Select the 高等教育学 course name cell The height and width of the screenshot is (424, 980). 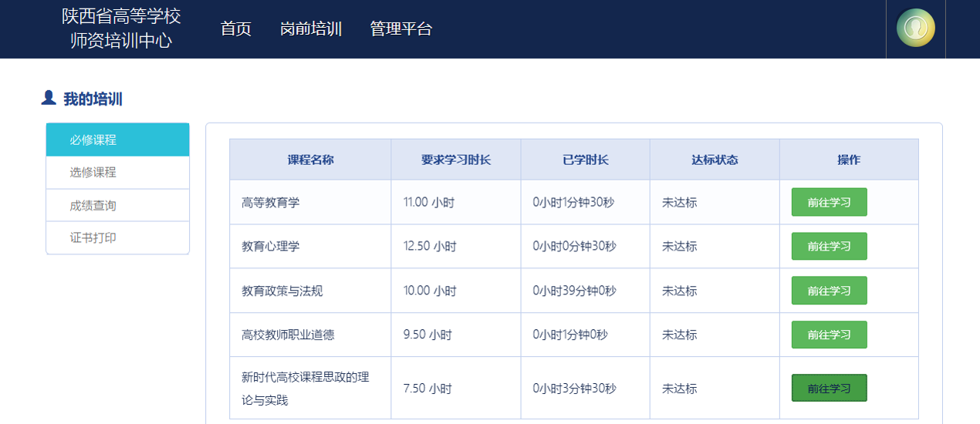click(271, 203)
